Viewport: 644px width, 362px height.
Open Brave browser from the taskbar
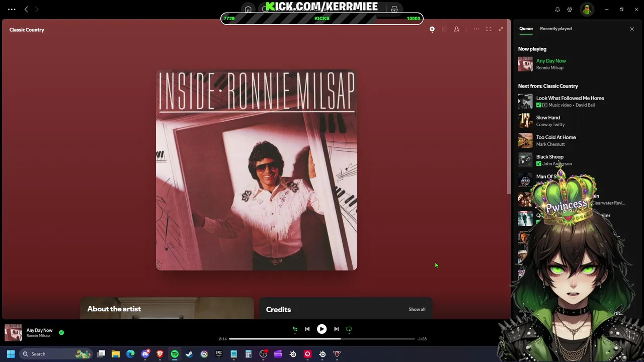coord(160,354)
